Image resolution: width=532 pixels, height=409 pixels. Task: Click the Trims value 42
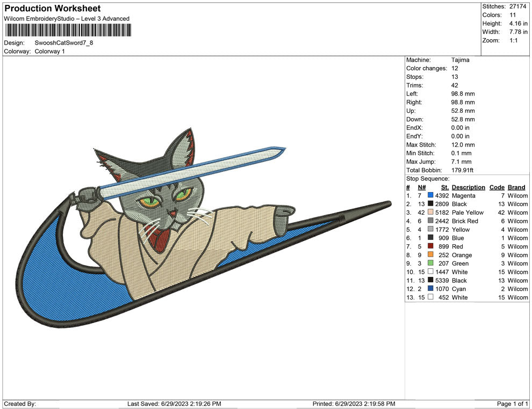pos(455,85)
